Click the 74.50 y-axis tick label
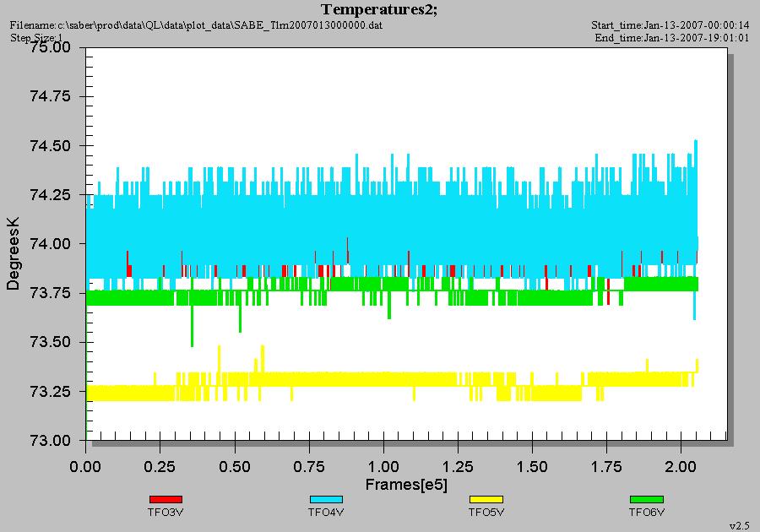This screenshot has width=760, height=532. point(51,145)
